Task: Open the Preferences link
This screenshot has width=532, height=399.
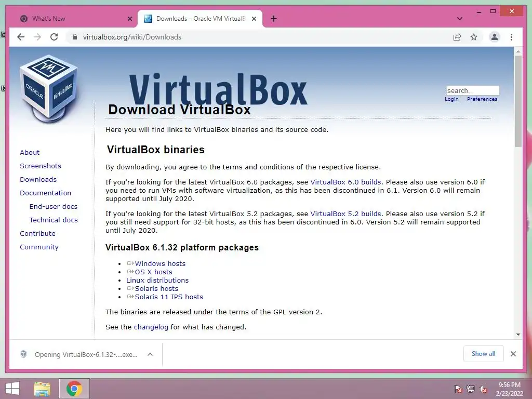Action: coord(482,99)
